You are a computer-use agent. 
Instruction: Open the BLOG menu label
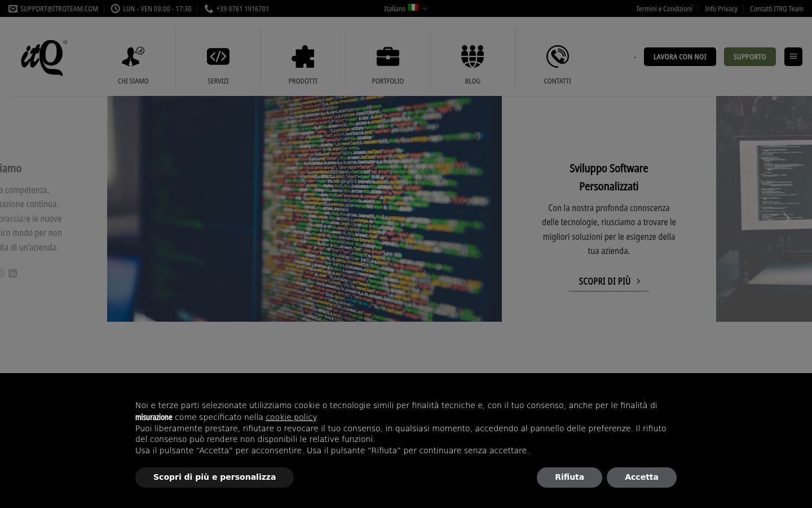click(473, 81)
